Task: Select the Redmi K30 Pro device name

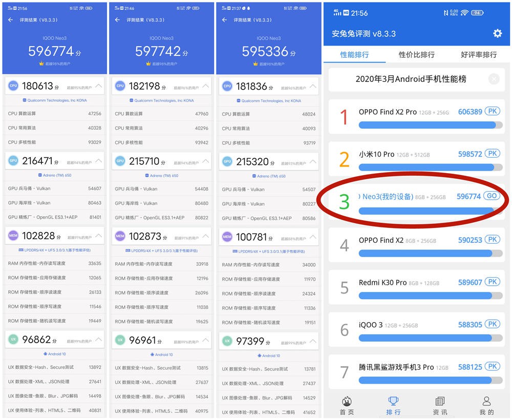Action: (382, 283)
